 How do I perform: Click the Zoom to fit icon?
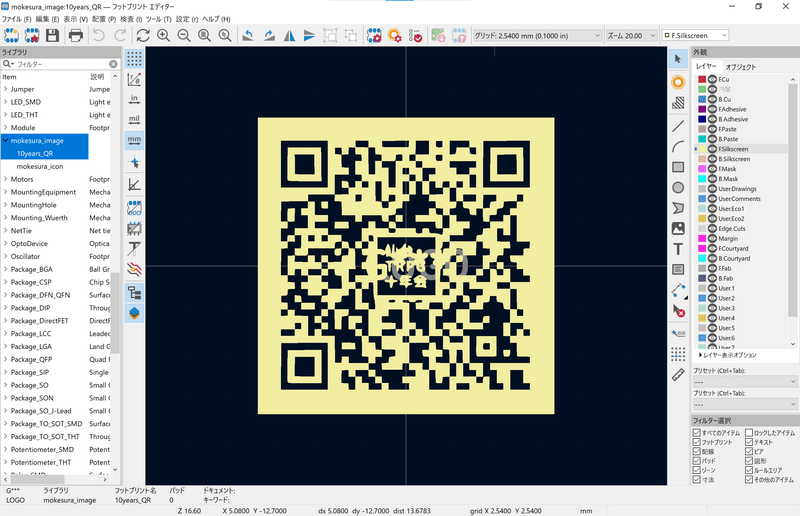[204, 36]
